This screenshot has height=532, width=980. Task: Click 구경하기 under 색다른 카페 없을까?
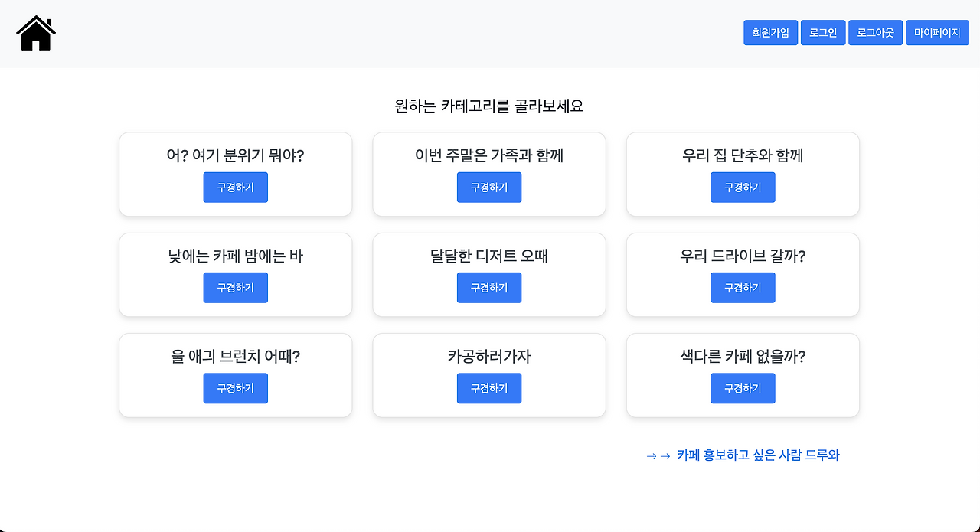(x=743, y=388)
